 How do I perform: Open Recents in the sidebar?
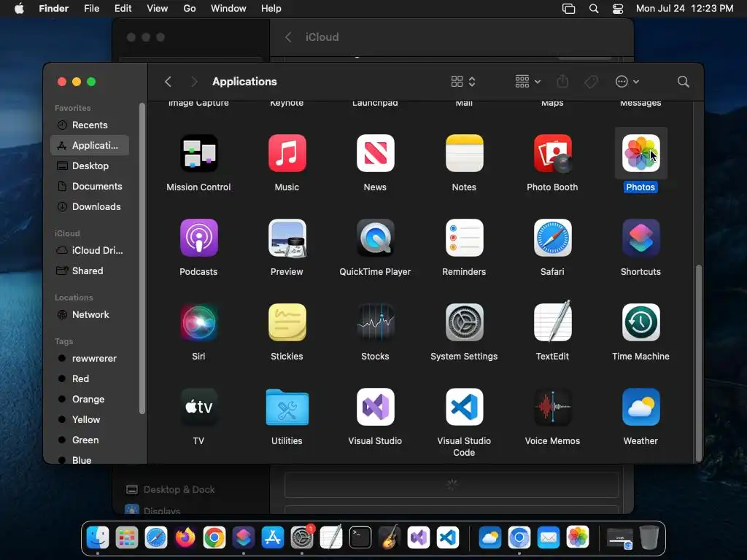pos(90,125)
